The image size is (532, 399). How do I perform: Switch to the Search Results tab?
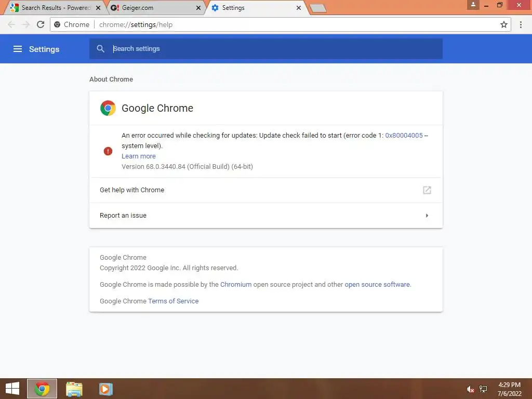click(x=56, y=8)
